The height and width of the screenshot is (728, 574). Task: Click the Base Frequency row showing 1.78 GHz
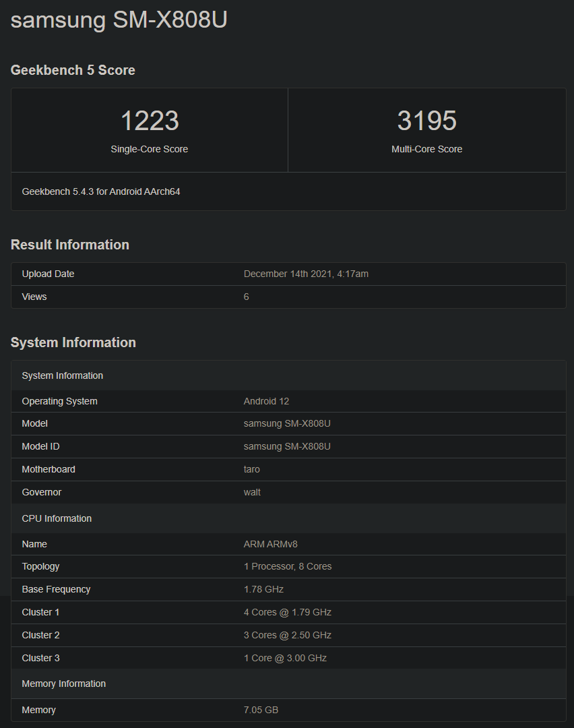click(x=288, y=589)
